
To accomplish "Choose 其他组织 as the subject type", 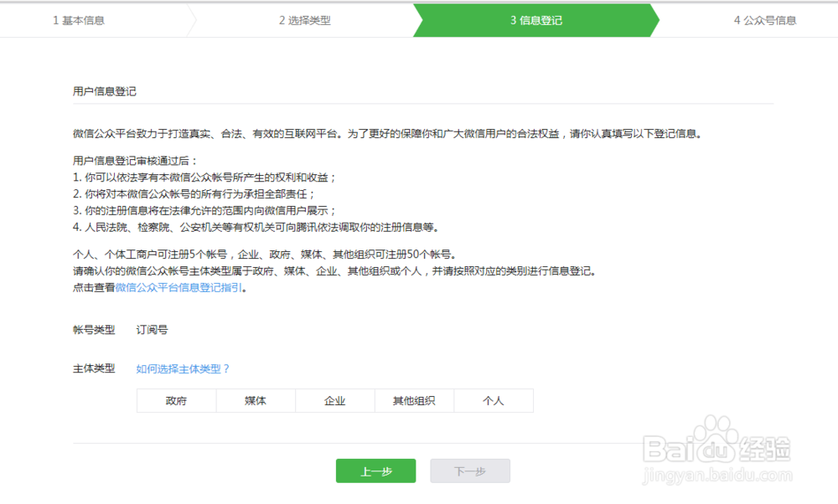I will pos(414,400).
